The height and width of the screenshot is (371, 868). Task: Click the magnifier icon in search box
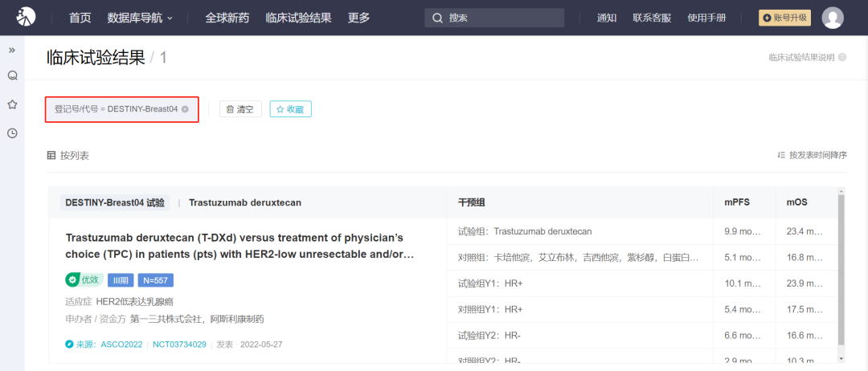click(437, 18)
